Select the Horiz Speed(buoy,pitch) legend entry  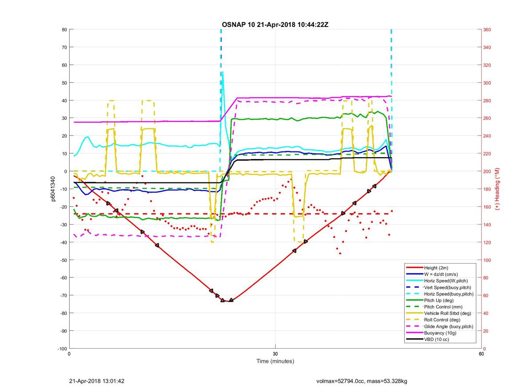440,294
